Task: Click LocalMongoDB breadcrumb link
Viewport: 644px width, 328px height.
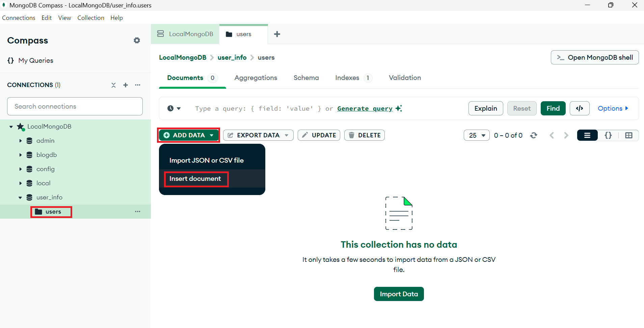Action: click(x=183, y=57)
